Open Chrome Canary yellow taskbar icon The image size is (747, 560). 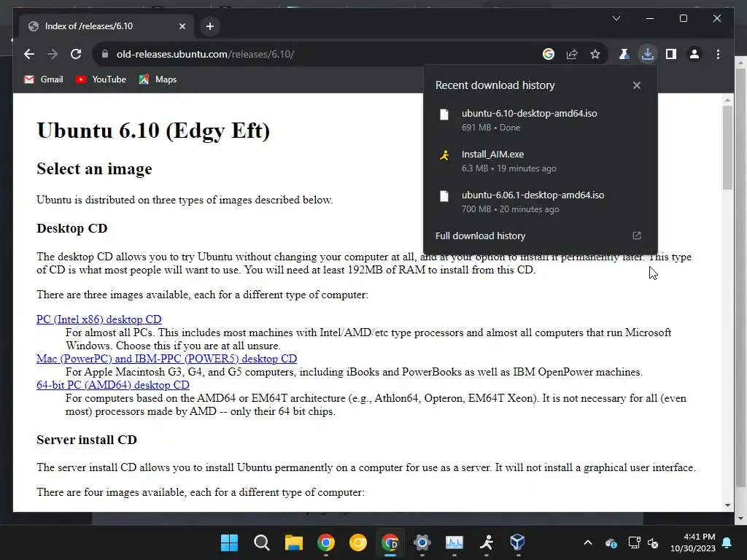[x=357, y=542]
